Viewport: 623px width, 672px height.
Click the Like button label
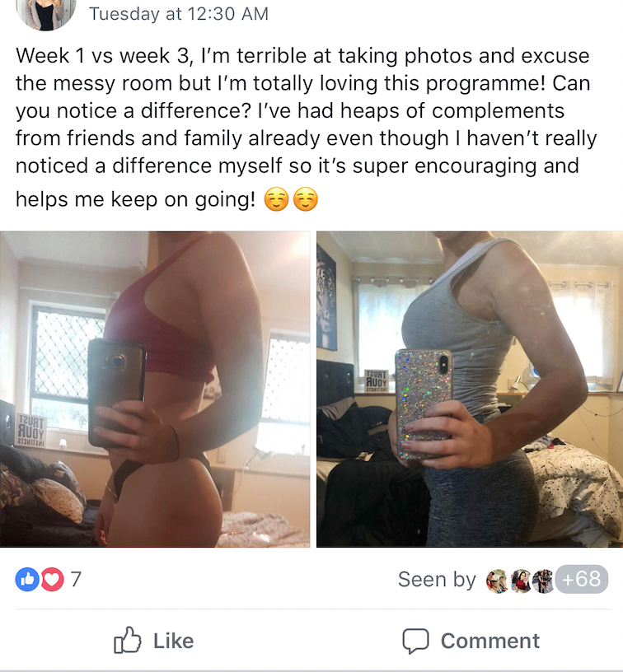point(174,642)
